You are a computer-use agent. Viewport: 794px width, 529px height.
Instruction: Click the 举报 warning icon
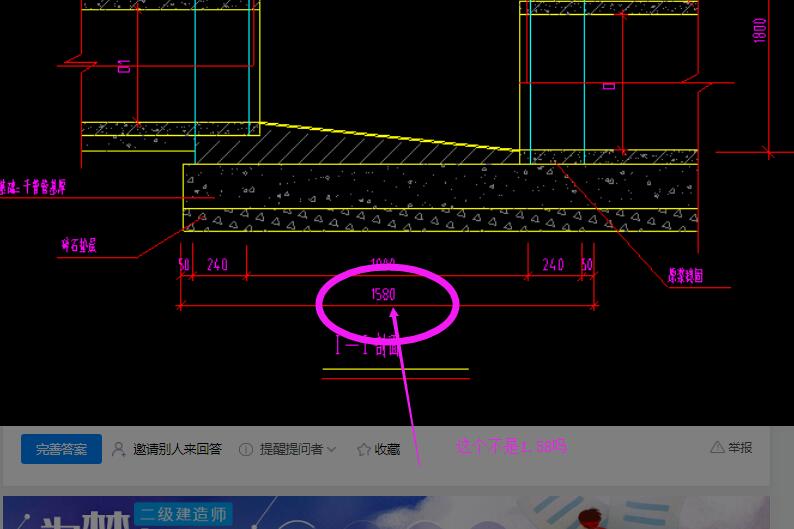717,447
